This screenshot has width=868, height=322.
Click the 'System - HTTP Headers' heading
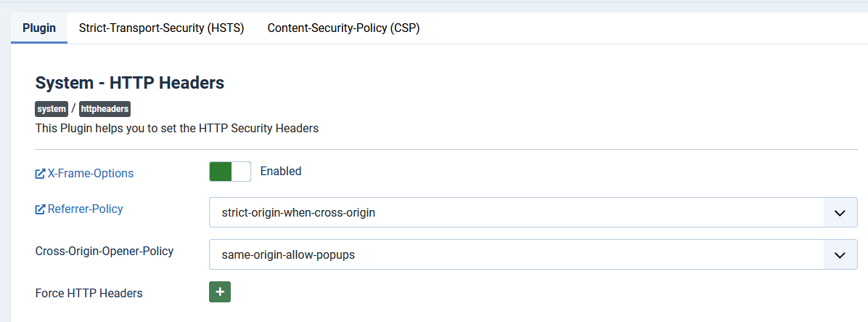pyautogui.click(x=130, y=83)
